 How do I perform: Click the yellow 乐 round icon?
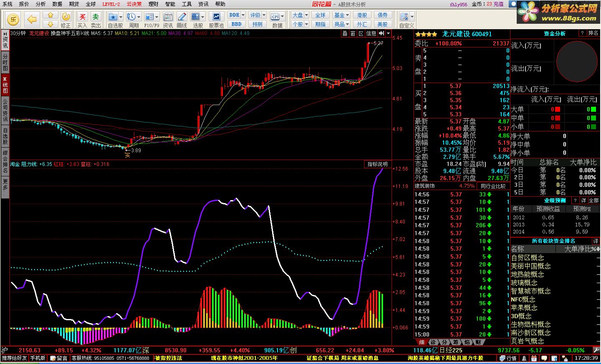click(x=13, y=19)
